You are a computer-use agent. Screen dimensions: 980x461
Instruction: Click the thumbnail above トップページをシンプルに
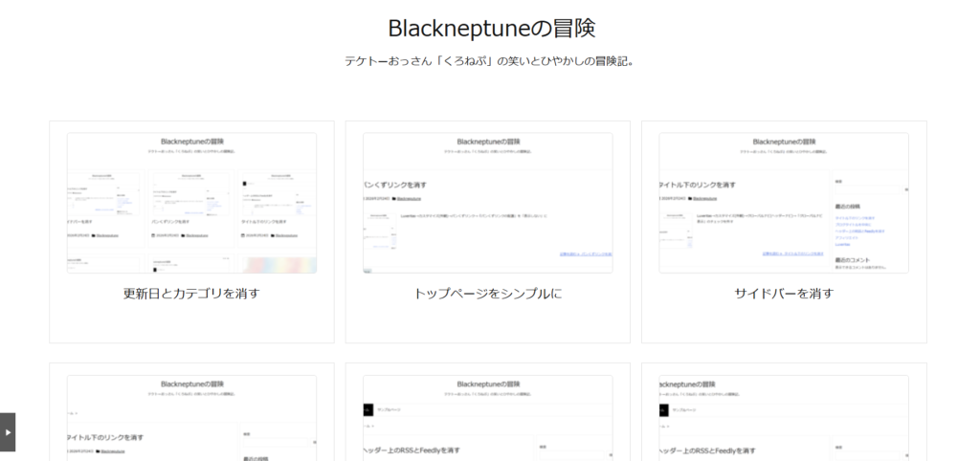click(x=487, y=203)
